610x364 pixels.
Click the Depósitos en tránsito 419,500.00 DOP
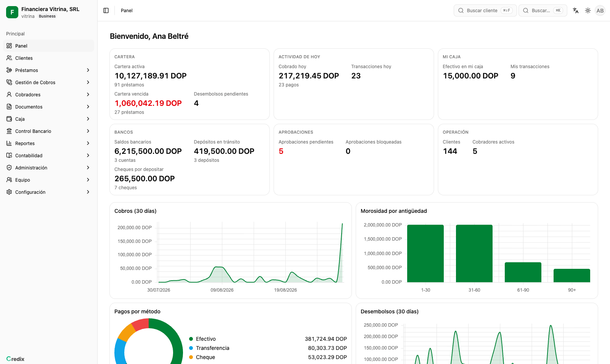pos(224,151)
